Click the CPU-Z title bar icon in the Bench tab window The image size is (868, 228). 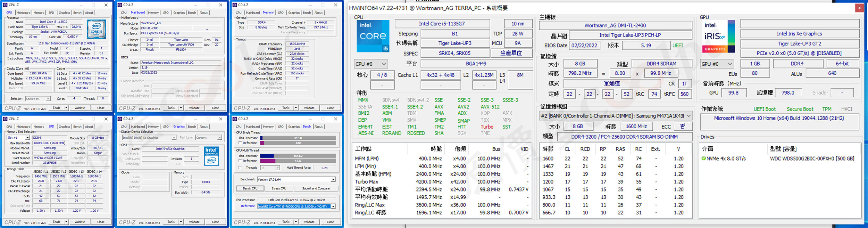click(x=235, y=119)
